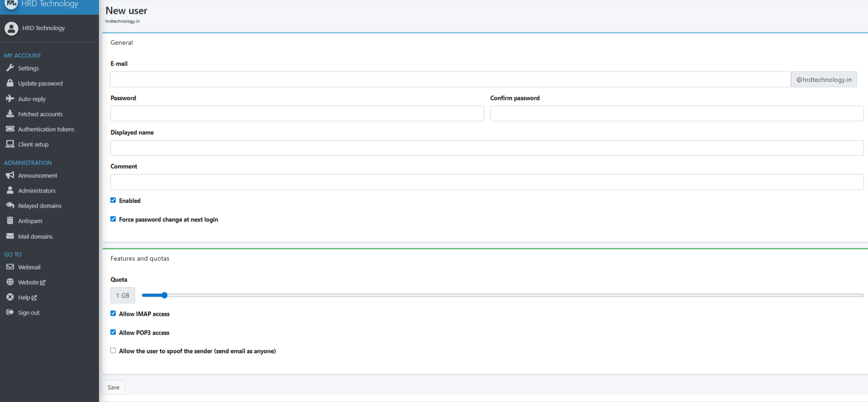Click the envelope icon for Mail domains
Image resolution: width=868 pixels, height=402 pixels.
(x=10, y=236)
